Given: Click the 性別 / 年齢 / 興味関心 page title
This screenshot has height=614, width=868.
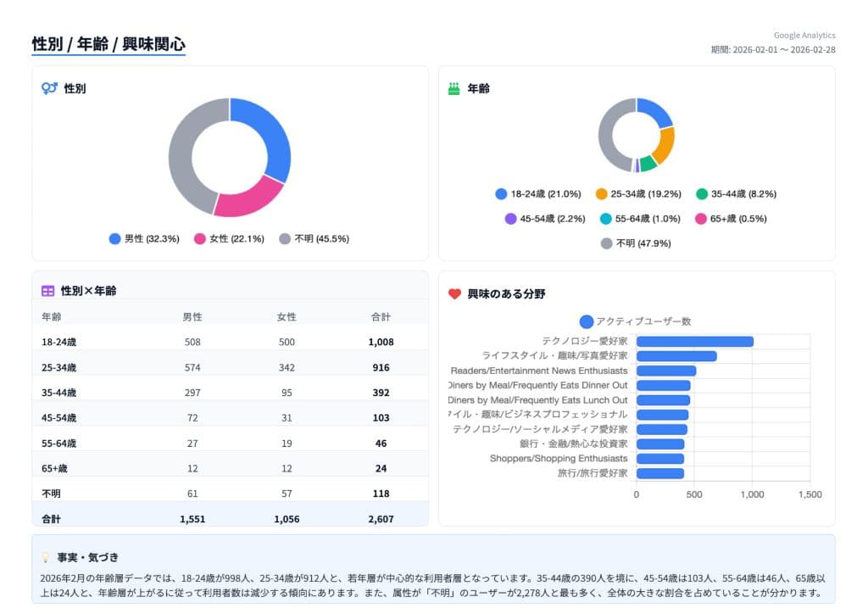Looking at the screenshot, I should pyautogui.click(x=108, y=44).
